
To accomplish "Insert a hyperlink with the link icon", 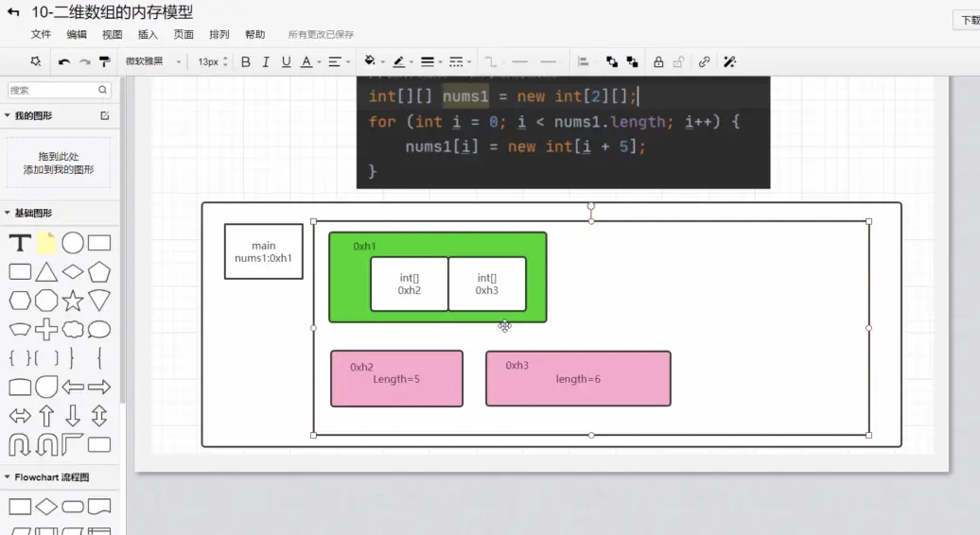I will 704,61.
